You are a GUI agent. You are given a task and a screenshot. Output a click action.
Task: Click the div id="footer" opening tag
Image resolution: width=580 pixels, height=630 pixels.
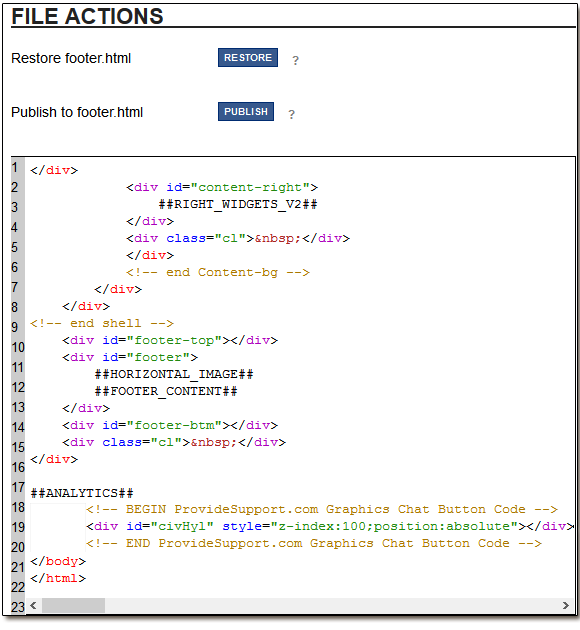130,357
